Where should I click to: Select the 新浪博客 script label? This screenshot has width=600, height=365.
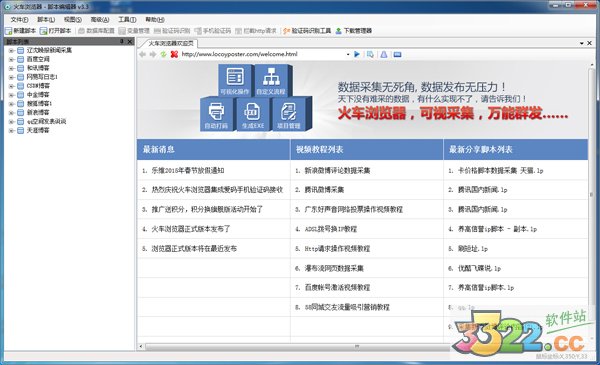click(x=38, y=112)
